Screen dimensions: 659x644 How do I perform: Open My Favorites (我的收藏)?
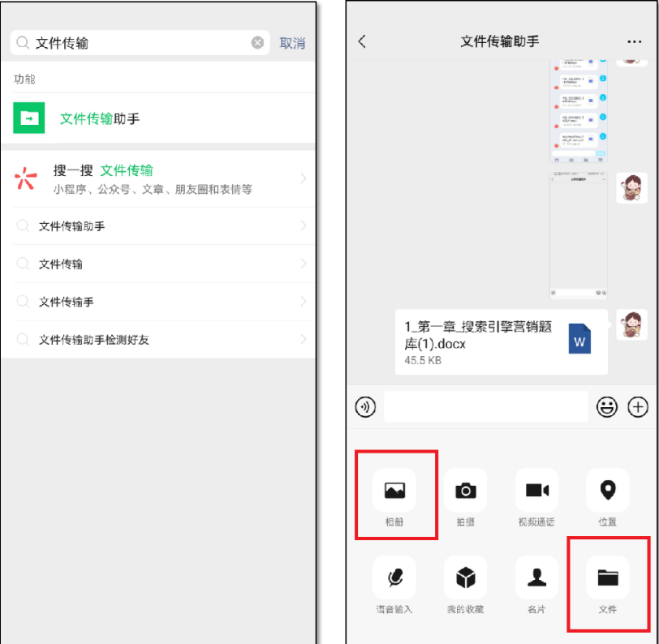[466, 577]
